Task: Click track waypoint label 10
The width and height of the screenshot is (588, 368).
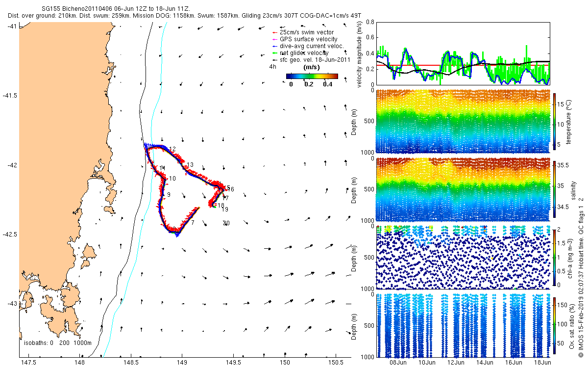Action: tap(172, 179)
